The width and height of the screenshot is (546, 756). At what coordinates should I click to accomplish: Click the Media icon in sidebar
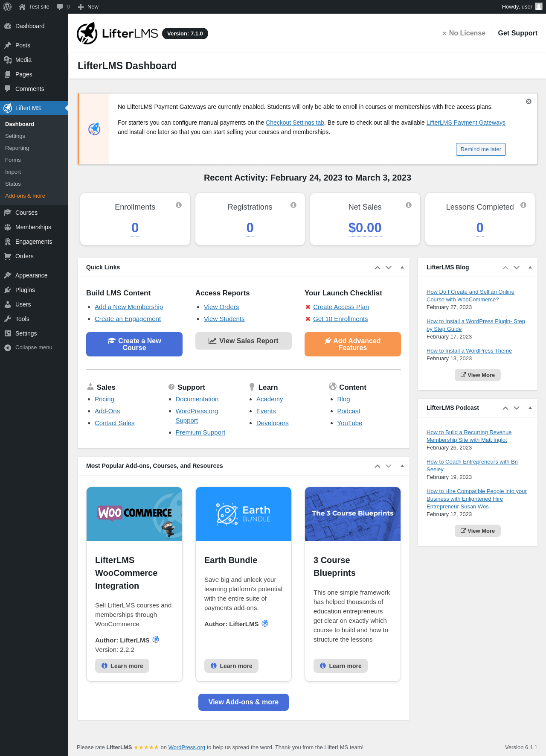point(8,60)
